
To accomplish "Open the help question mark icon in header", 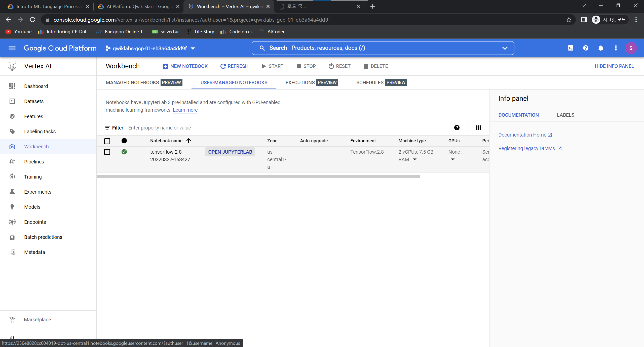I will pos(586,48).
